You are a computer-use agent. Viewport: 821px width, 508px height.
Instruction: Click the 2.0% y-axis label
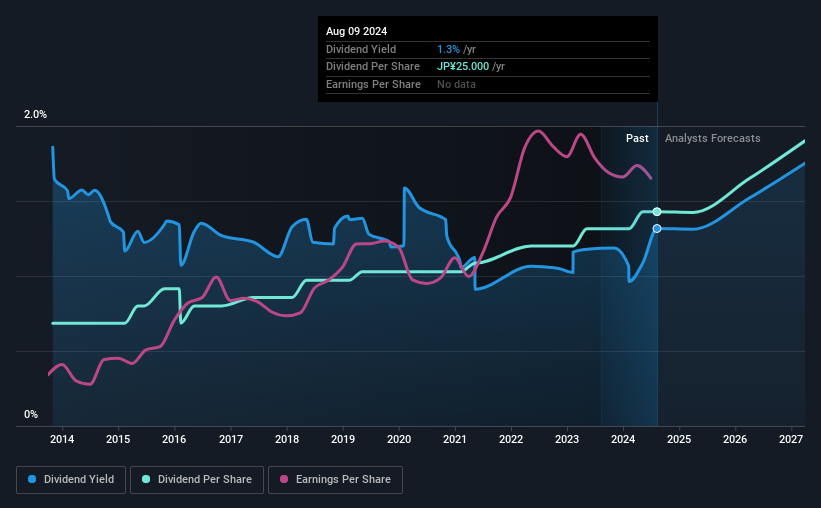coord(35,114)
